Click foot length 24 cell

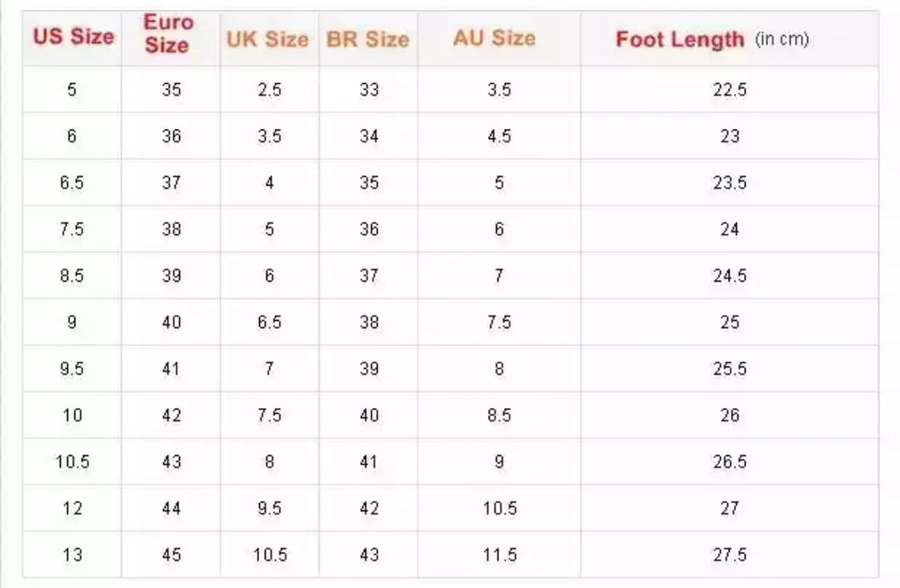729,229
